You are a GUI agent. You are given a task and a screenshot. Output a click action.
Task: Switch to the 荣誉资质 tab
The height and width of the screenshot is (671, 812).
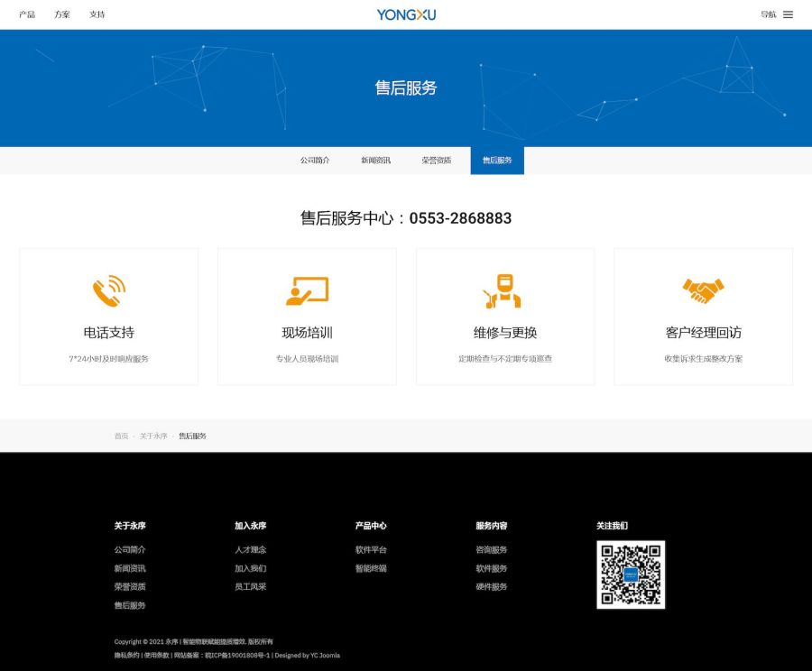[x=436, y=161]
